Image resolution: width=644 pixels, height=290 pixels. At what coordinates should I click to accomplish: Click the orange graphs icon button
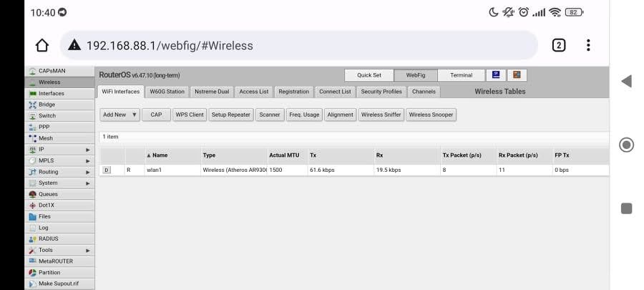[517, 74]
